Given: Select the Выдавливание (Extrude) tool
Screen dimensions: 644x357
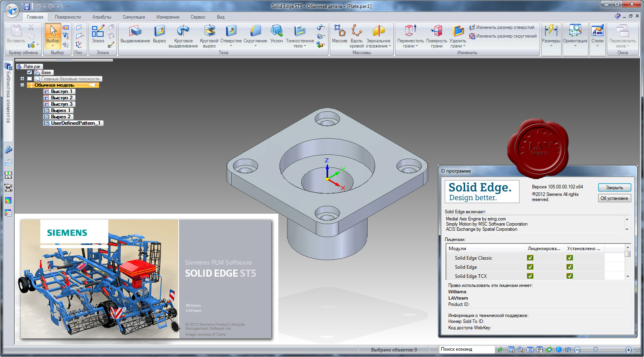Looking at the screenshot, I should (135, 34).
